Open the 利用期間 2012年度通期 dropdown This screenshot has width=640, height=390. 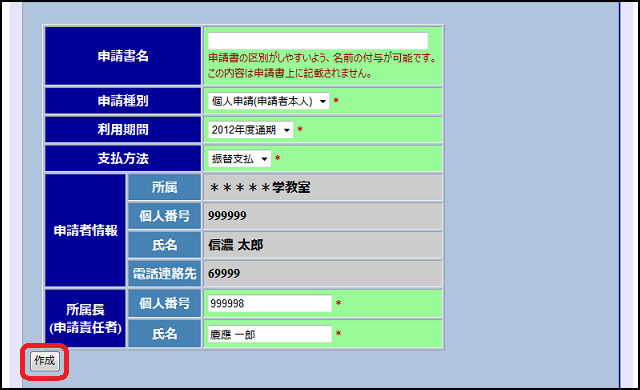tap(251, 130)
